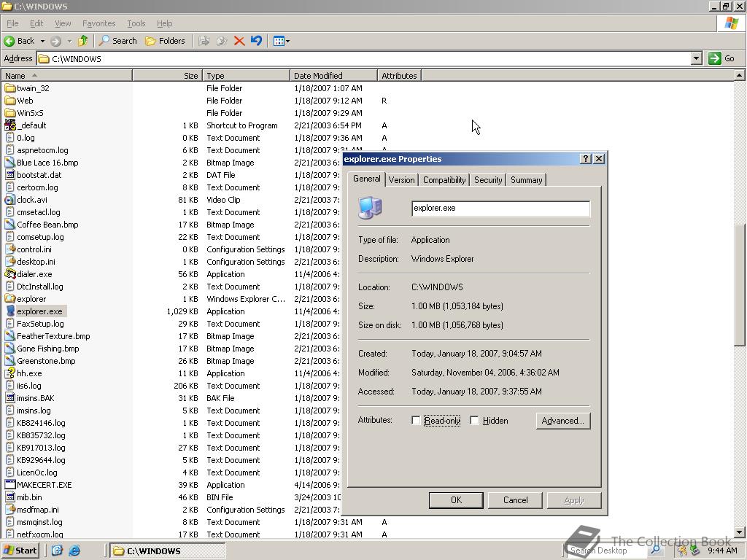Select the imsins.BAK file icon
The height and width of the screenshot is (560, 747).
[x=10, y=398]
